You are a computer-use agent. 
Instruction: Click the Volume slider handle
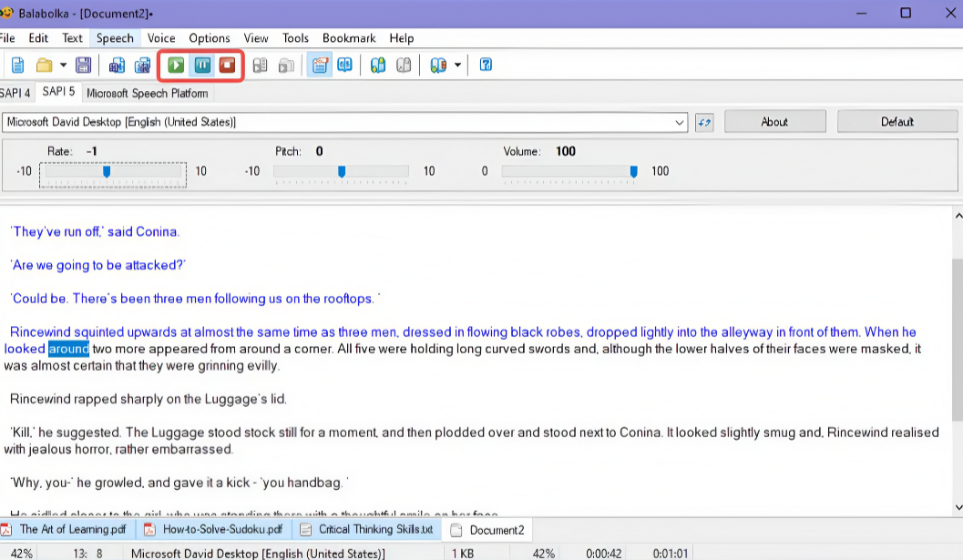pyautogui.click(x=634, y=172)
